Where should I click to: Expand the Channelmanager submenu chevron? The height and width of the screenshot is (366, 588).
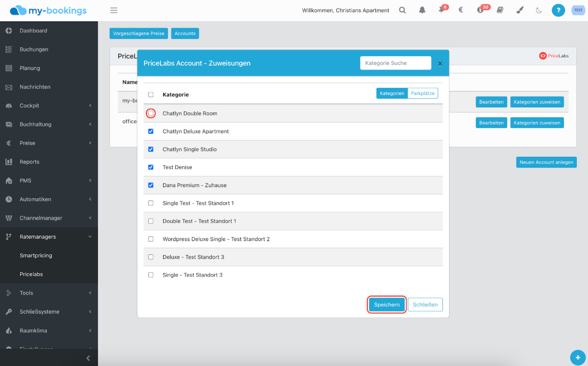[x=90, y=218]
